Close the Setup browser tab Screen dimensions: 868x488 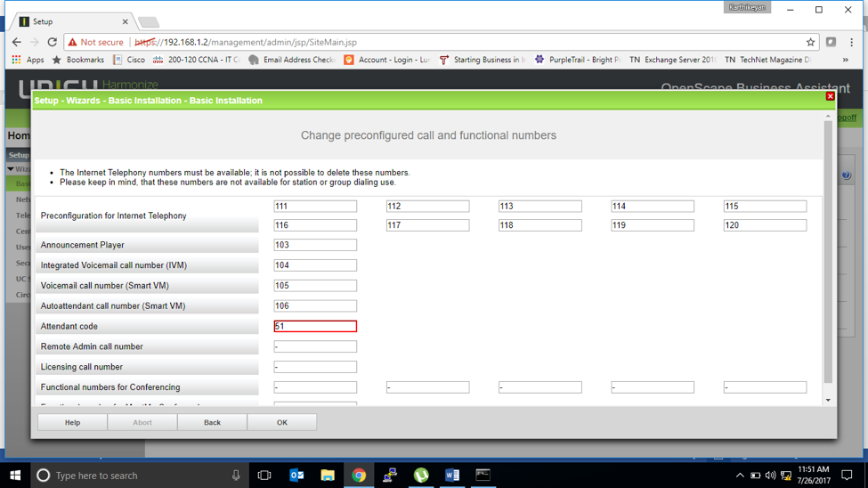(x=126, y=21)
